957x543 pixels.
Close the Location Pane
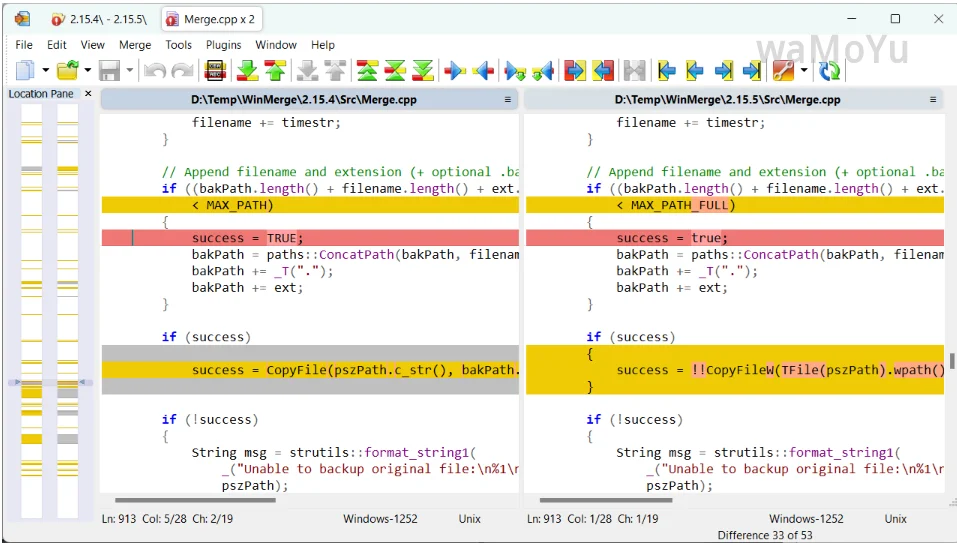(88, 93)
